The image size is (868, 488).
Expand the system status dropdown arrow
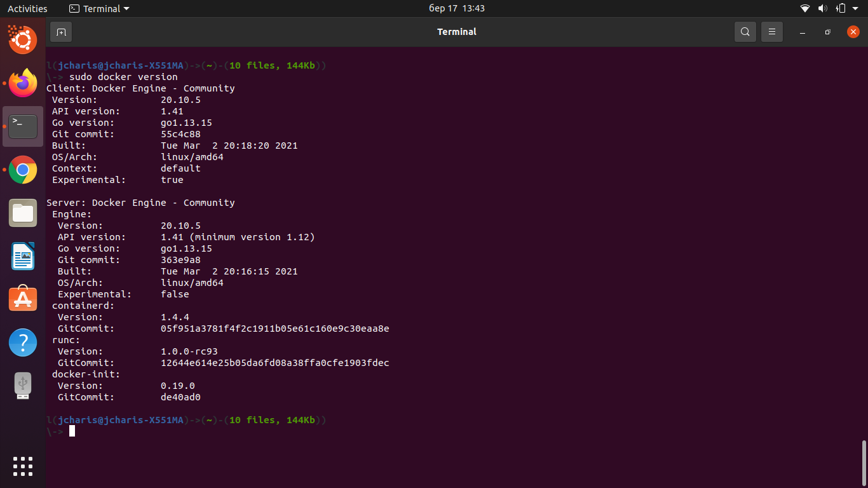click(854, 8)
